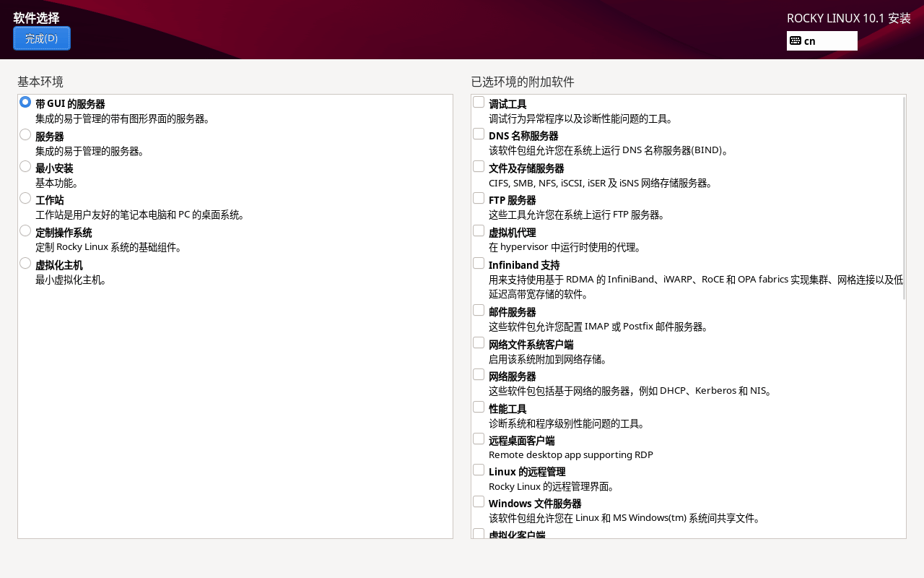The width and height of the screenshot is (924, 578).
Task: Click the description 基本功能。
Action: (57, 183)
